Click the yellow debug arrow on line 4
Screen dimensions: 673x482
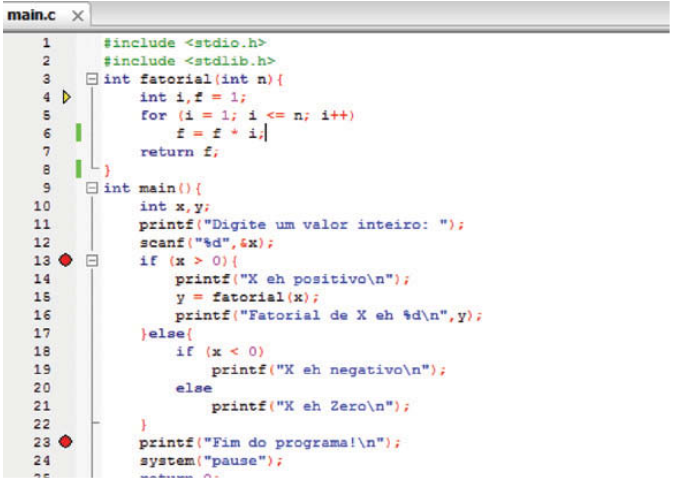point(67,97)
